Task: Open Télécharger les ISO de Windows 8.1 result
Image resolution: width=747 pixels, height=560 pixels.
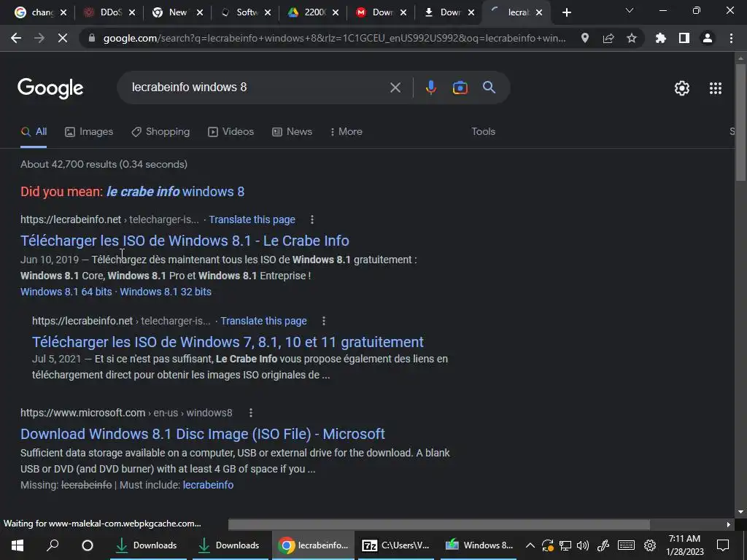Action: pyautogui.click(x=185, y=241)
